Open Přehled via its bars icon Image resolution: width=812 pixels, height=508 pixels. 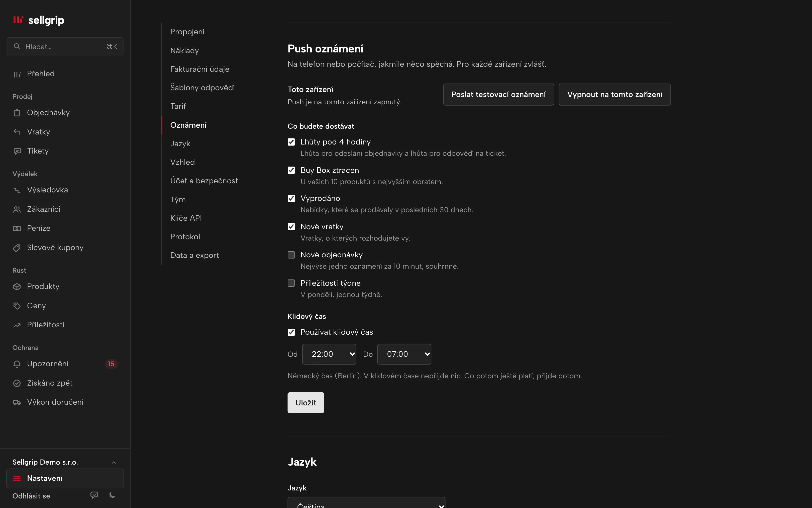(17, 74)
